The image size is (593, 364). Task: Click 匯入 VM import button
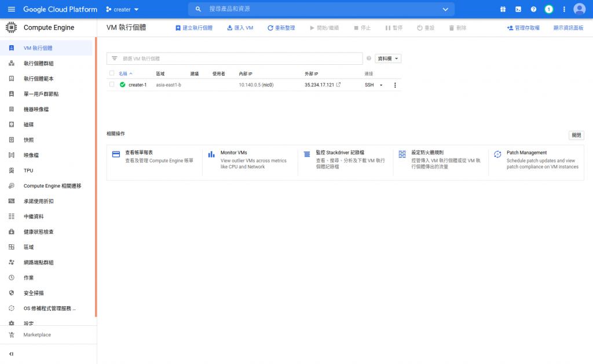(x=240, y=28)
